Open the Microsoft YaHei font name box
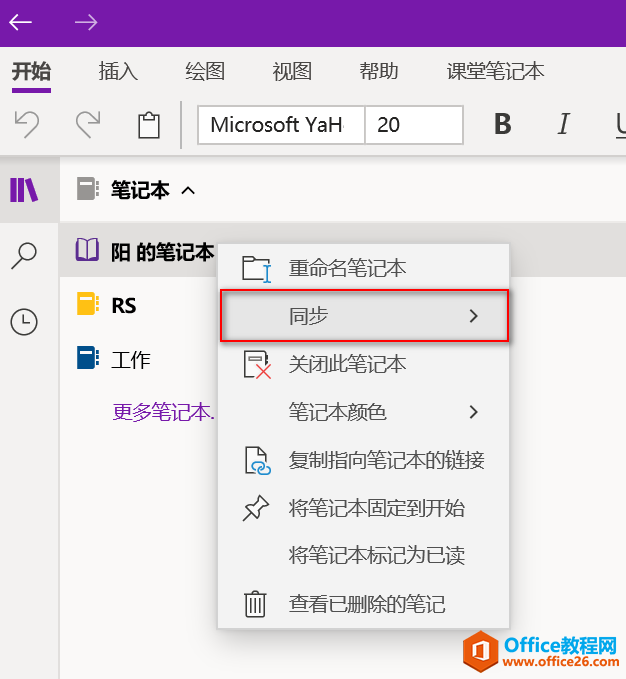Screen dimensions: 626x679 (281, 125)
